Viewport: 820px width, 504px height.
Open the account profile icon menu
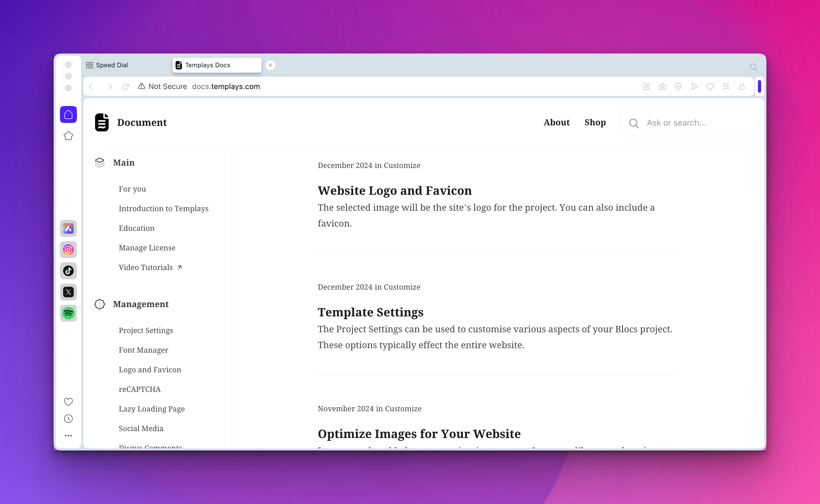(x=742, y=87)
